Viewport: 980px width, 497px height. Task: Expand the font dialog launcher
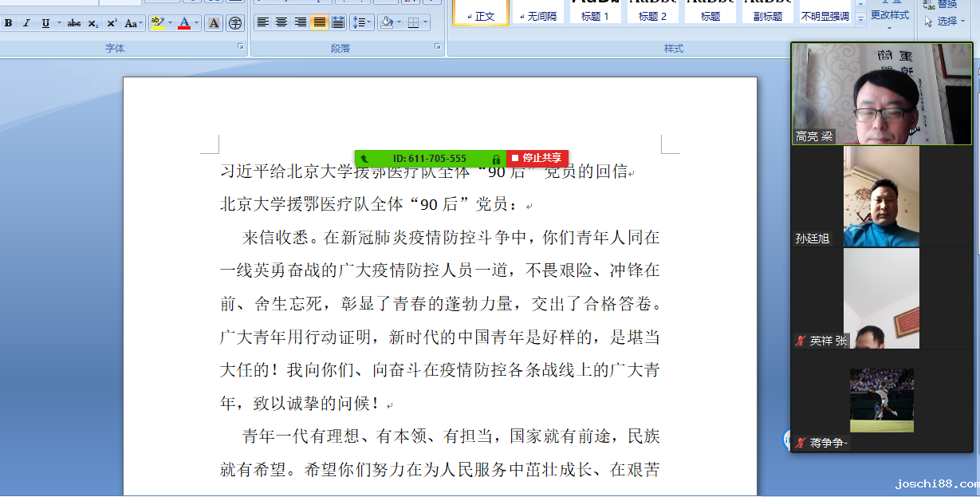point(241,48)
